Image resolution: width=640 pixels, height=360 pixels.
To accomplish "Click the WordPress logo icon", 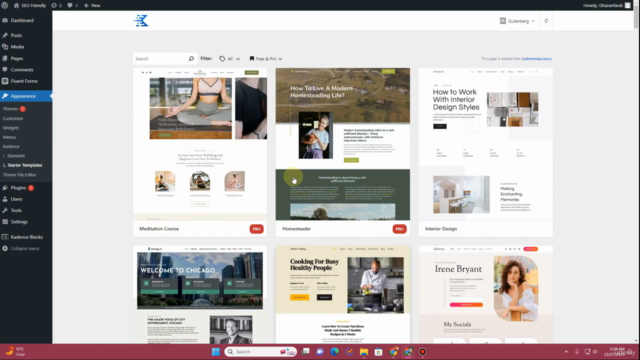I will point(5,5).
